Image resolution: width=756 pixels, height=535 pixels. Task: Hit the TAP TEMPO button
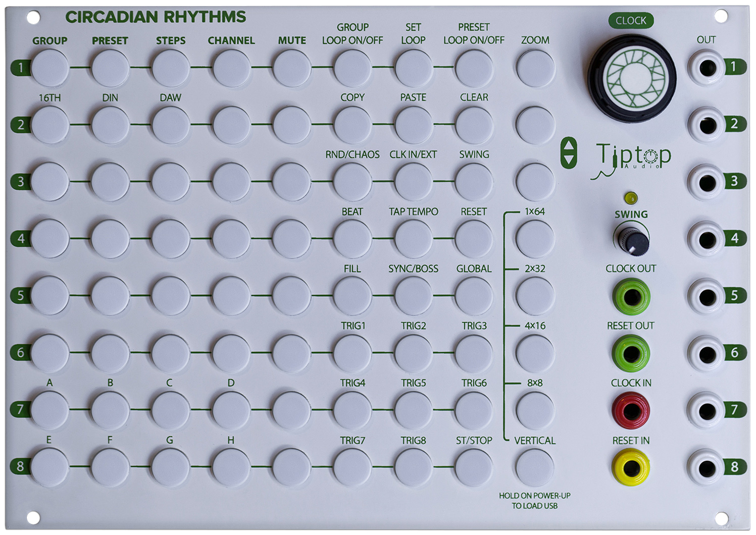click(x=413, y=238)
